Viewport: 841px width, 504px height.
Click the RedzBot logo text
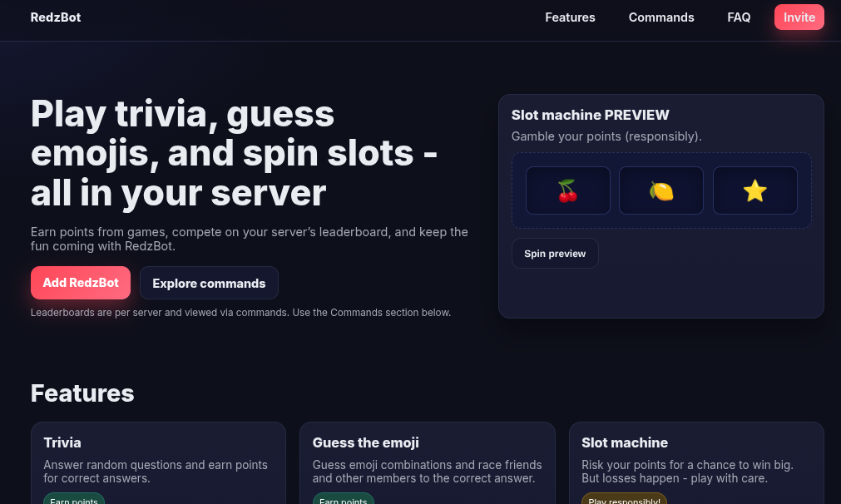click(x=56, y=17)
